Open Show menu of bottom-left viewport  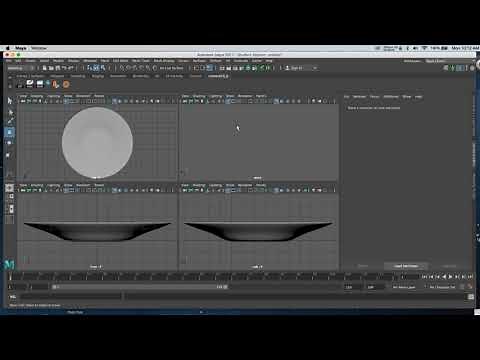click(68, 185)
